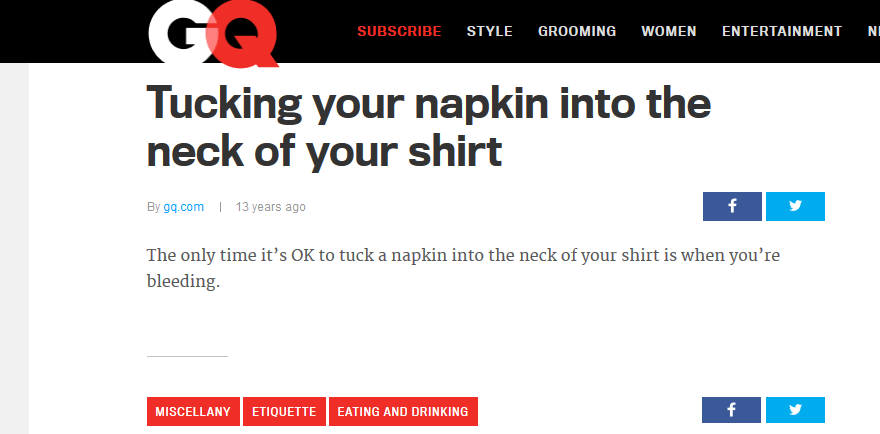This screenshot has height=434, width=880.
Task: Click the GQ logo
Action: click(212, 33)
